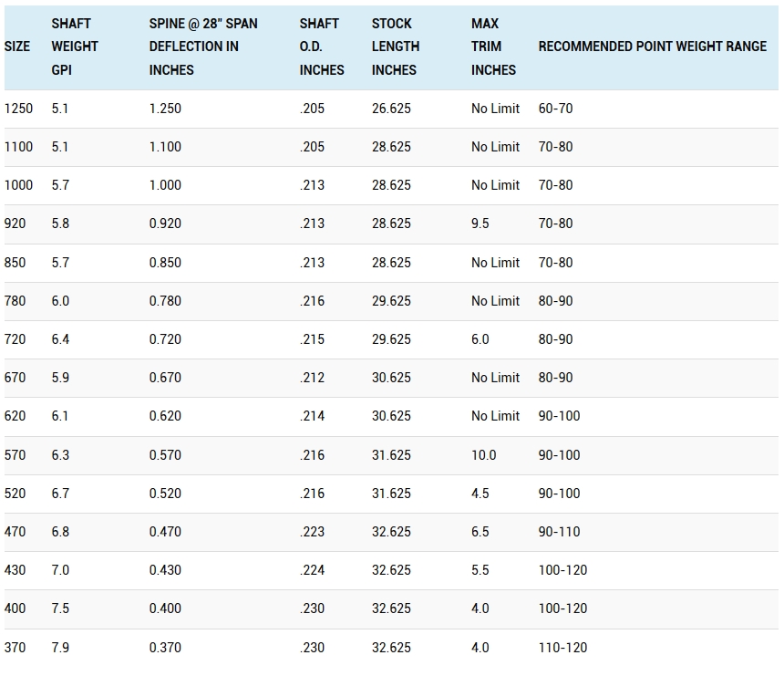Click the 10.0 max trim value

pos(483,455)
